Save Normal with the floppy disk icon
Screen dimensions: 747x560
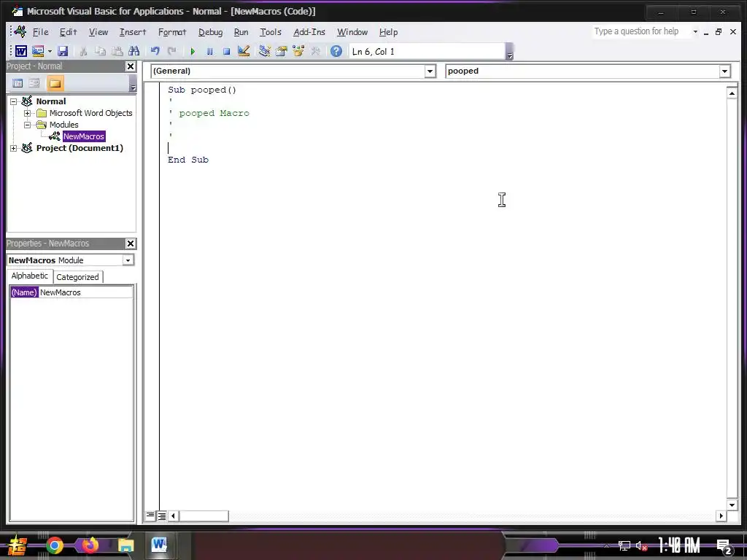pyautogui.click(x=63, y=51)
